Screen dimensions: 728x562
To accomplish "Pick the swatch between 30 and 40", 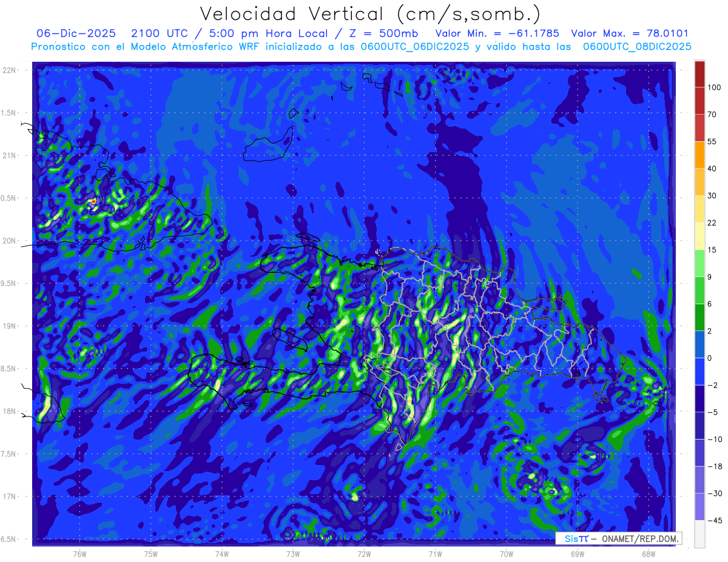I will click(699, 181).
